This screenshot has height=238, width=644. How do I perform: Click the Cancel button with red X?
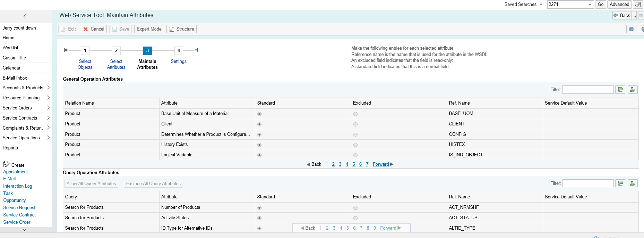click(94, 29)
